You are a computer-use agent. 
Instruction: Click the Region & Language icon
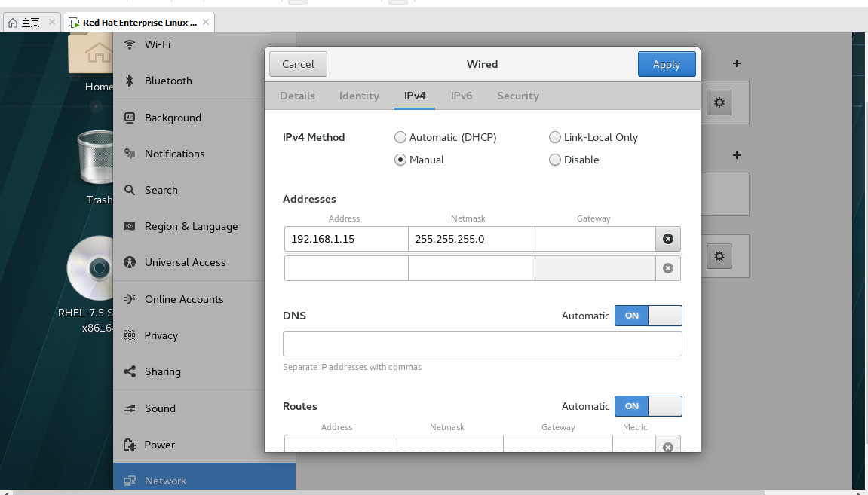[x=130, y=226]
